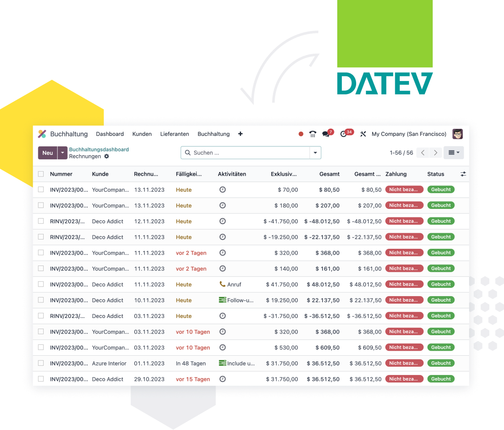Click the activity clock in the vor 15 Tagen row
Viewport: 504px width, 430px height.
[223, 379]
